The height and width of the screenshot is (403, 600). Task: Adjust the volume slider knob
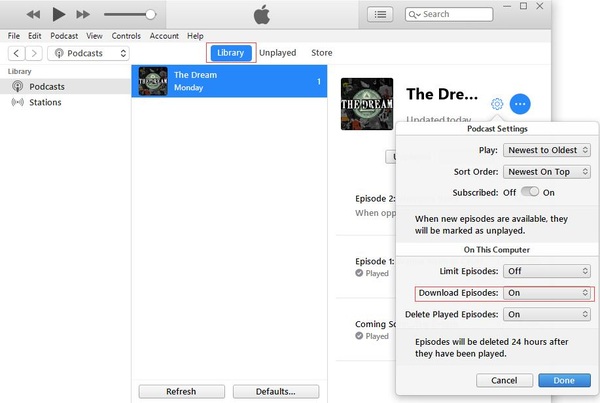[150, 15]
